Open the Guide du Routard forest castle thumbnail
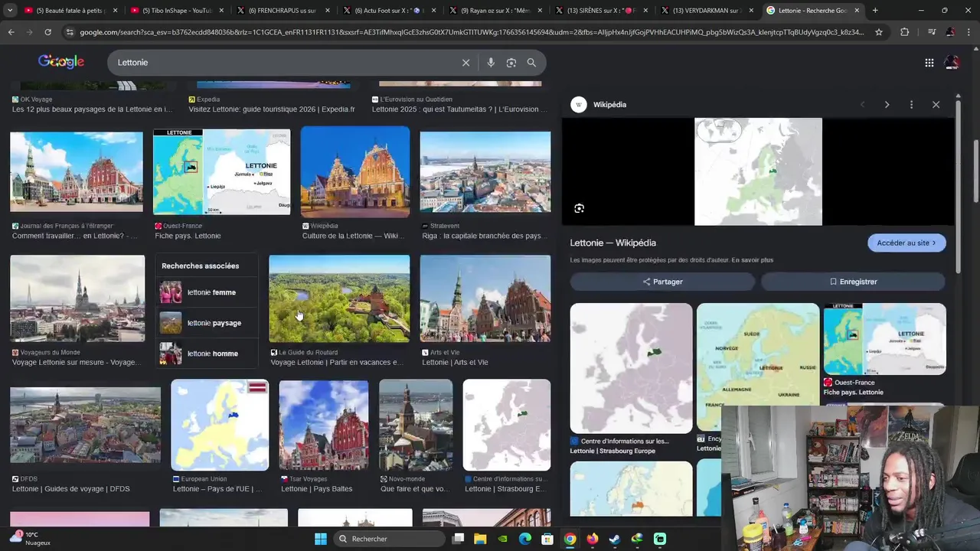Image resolution: width=980 pixels, height=551 pixels. tap(339, 298)
